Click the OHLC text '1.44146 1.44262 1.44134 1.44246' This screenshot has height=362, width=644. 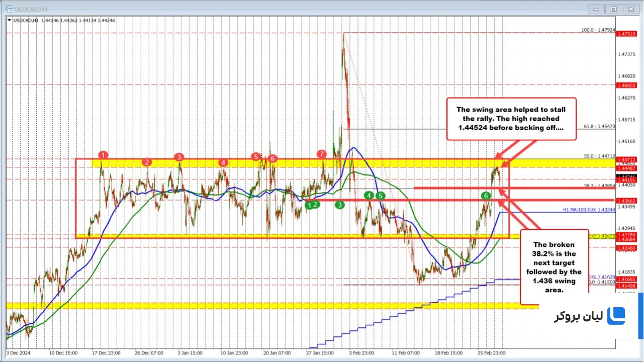77,20
